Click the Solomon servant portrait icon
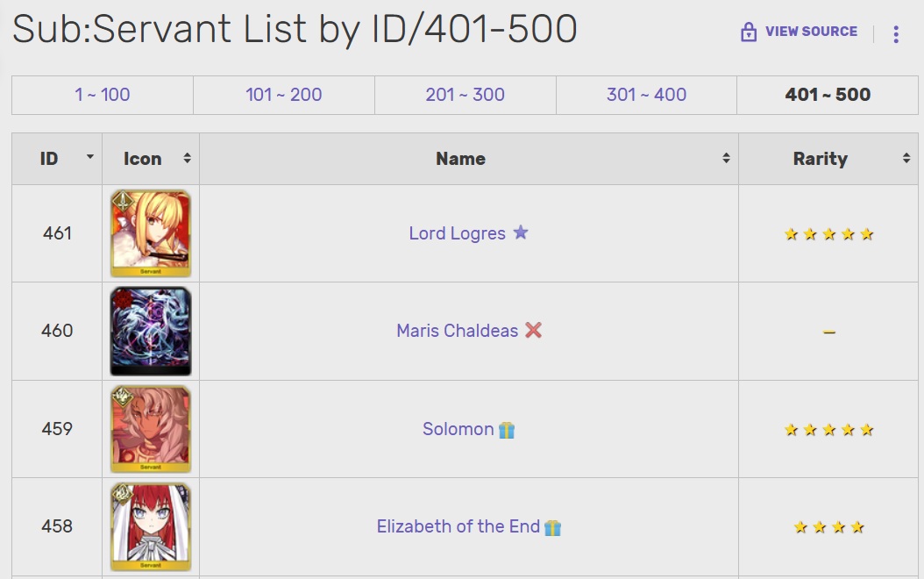The height and width of the screenshot is (579, 924). click(151, 429)
